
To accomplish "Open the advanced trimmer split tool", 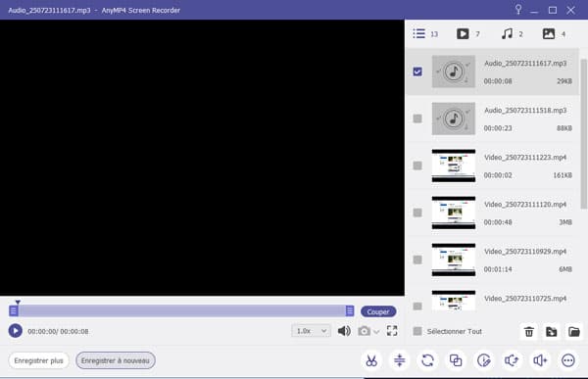I will (x=400, y=360).
